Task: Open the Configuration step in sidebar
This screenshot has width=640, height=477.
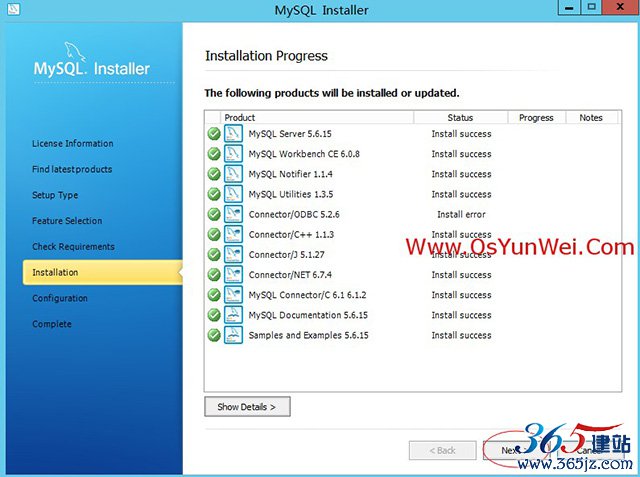Action: (60, 298)
